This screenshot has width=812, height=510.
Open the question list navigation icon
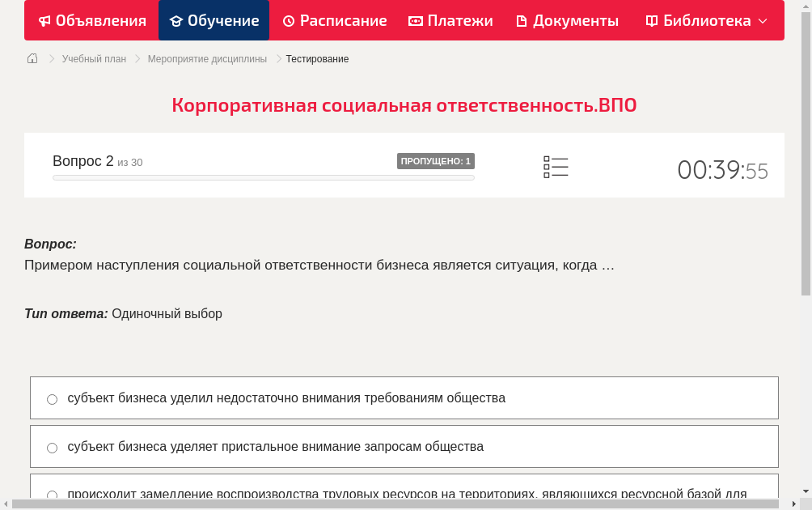pos(556,167)
